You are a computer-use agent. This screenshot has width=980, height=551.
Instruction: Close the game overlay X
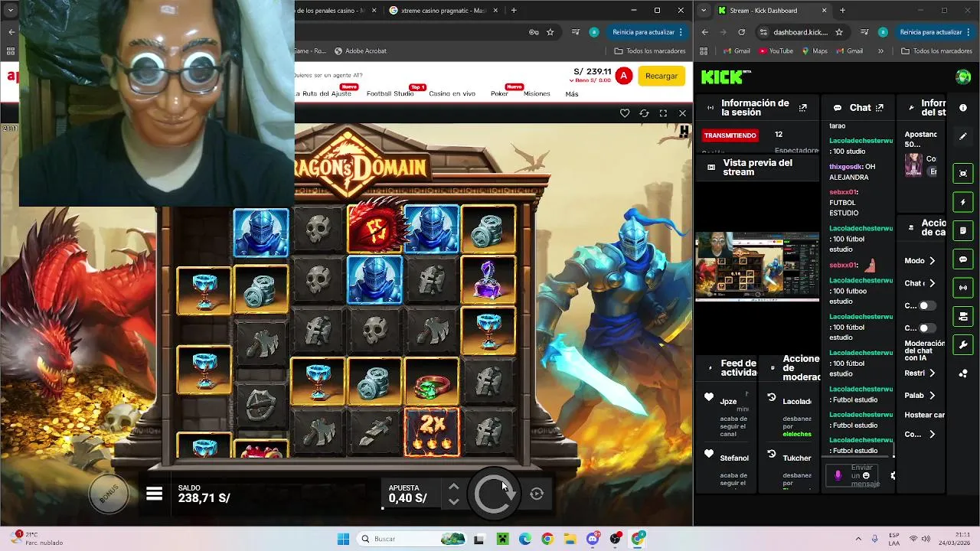click(x=682, y=113)
